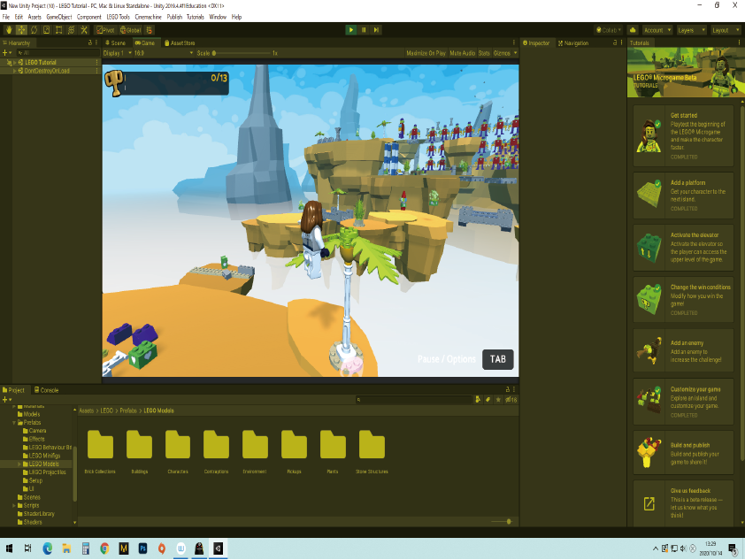Expand the Scripts folder
The image size is (745, 560).
pyautogui.click(x=14, y=505)
